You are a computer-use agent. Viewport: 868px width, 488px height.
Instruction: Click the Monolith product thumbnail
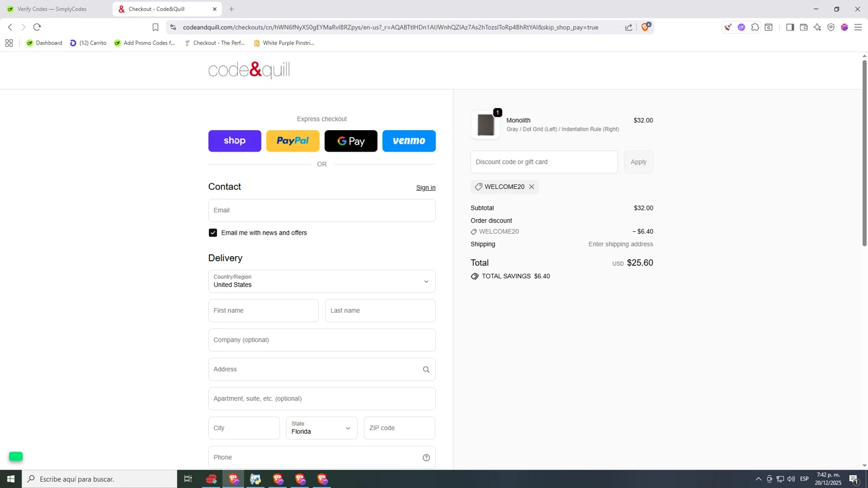486,125
